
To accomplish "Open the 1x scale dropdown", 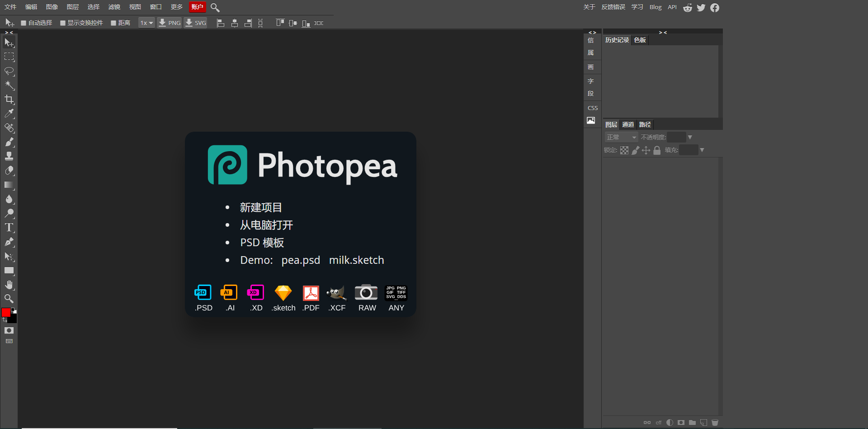I will [146, 23].
